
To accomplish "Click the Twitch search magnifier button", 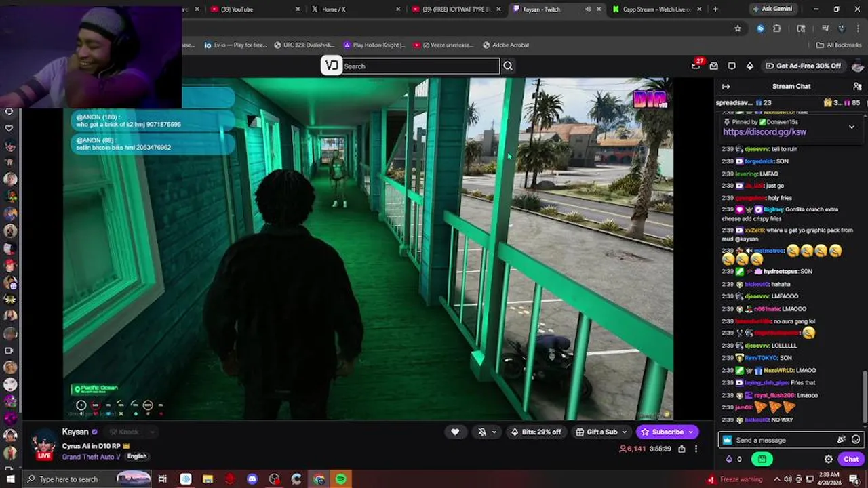I will click(508, 66).
